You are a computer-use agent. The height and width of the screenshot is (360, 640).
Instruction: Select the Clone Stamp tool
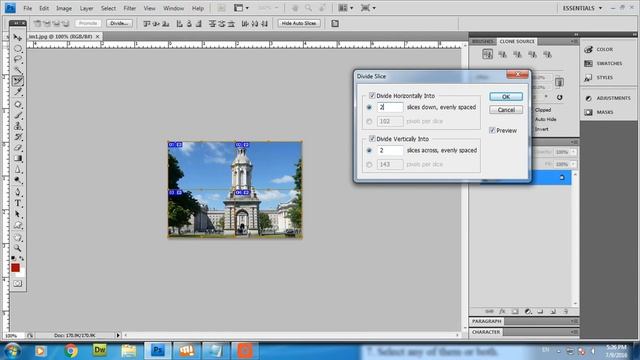(18, 126)
